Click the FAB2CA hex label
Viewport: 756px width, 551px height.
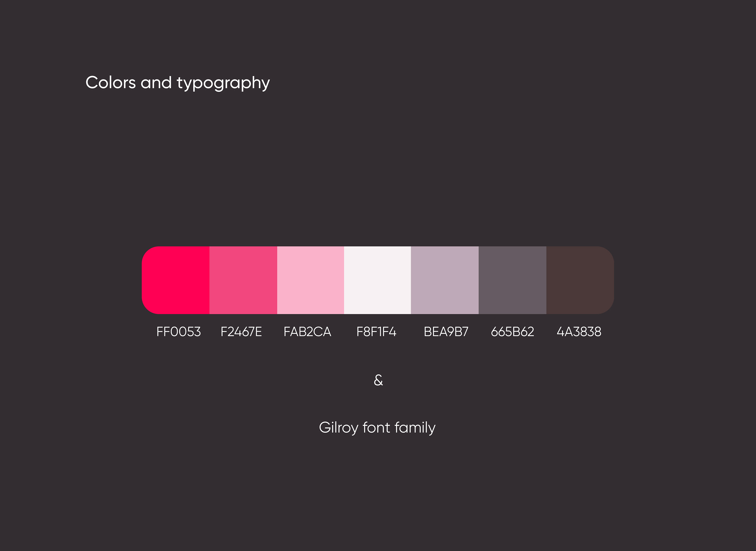(x=307, y=332)
